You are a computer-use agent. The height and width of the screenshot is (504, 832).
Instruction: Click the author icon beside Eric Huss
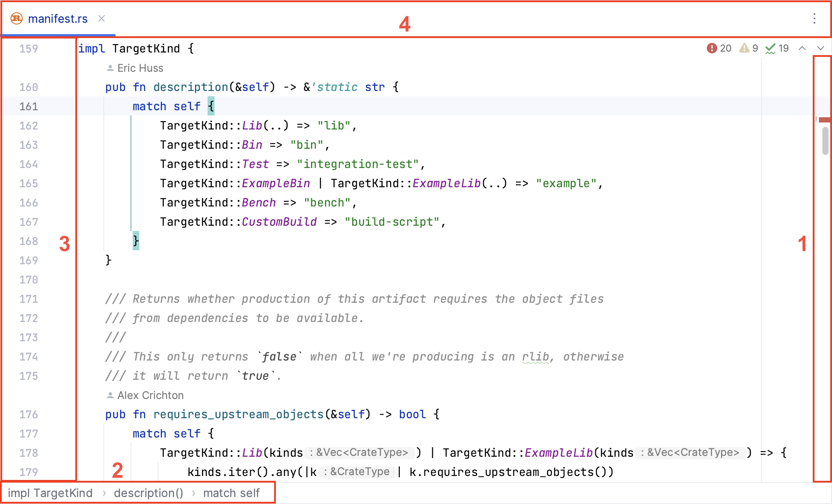(x=110, y=68)
